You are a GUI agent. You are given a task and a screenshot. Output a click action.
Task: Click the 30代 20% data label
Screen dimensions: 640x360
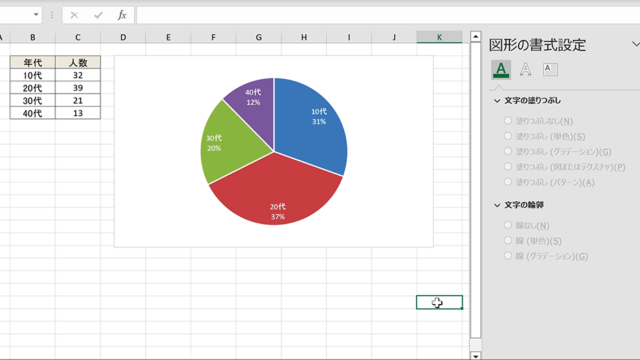click(x=214, y=143)
